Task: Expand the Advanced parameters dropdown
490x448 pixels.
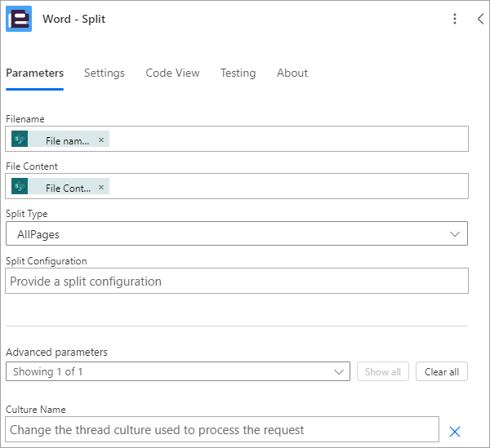Action: click(178, 371)
